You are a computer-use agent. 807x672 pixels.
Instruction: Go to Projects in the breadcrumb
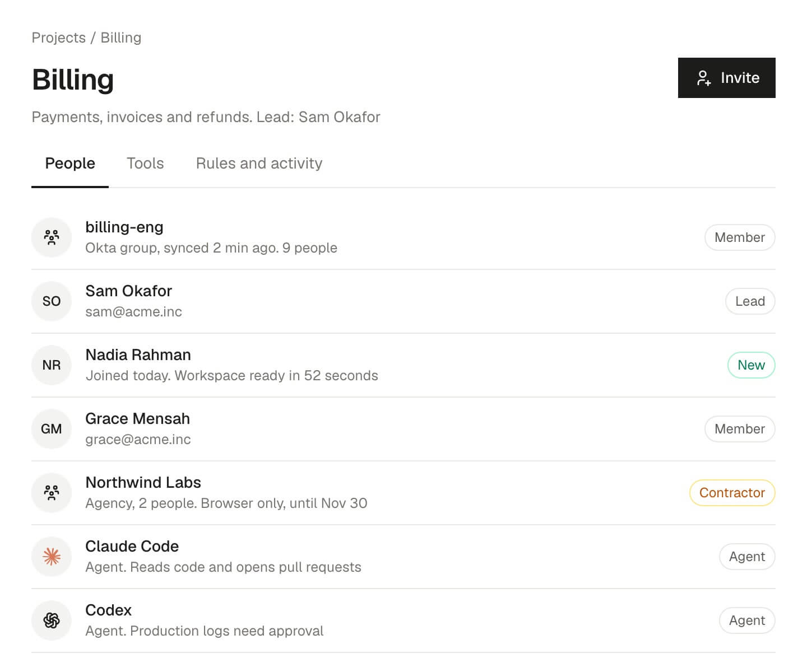(59, 38)
